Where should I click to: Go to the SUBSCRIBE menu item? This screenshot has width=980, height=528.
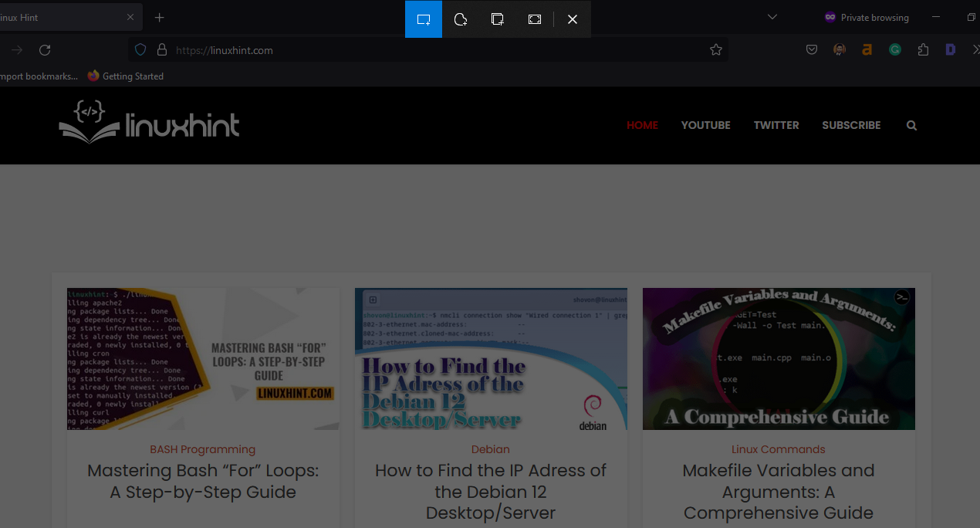tap(851, 125)
